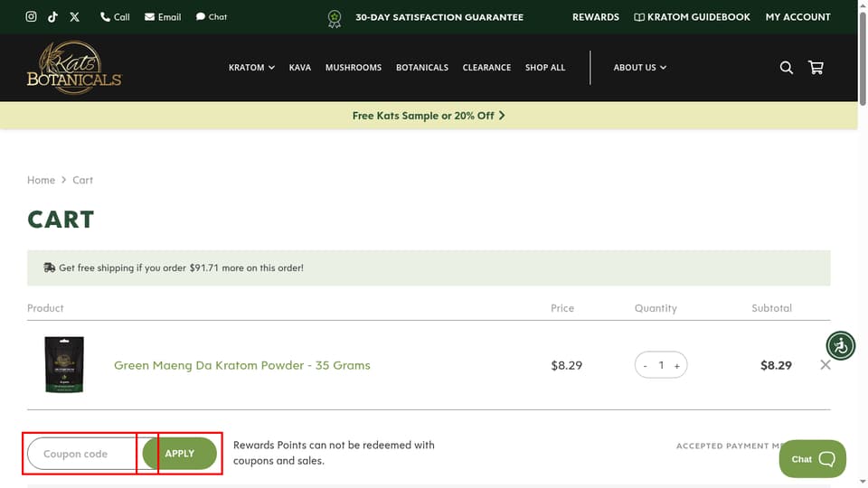The width and height of the screenshot is (868, 488).
Task: Open the floating Chat widget
Action: pos(812,459)
